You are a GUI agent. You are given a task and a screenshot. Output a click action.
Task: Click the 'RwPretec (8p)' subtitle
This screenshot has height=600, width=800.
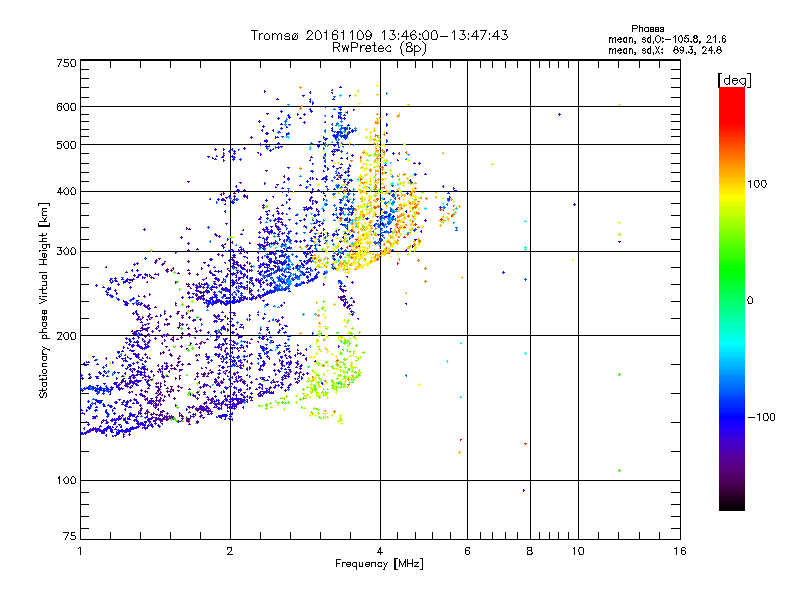coord(379,48)
